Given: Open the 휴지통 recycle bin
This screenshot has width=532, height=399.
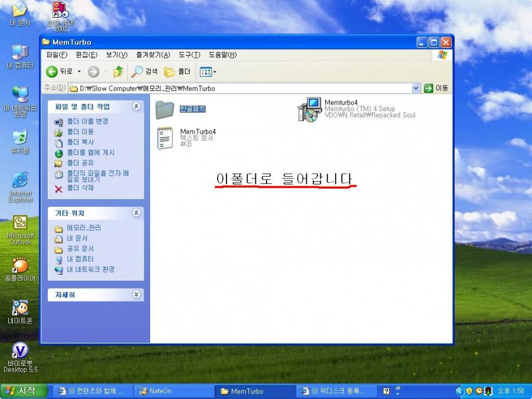Looking at the screenshot, I should pyautogui.click(x=20, y=142).
